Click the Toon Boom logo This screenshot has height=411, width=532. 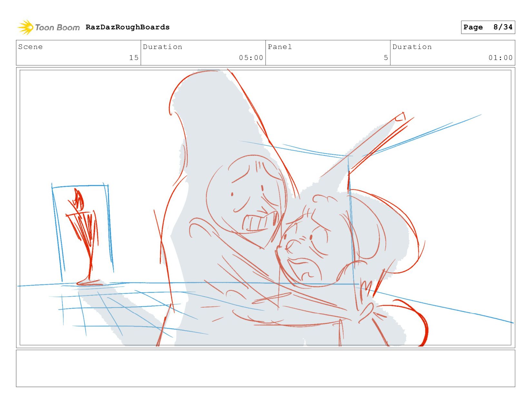click(x=48, y=27)
